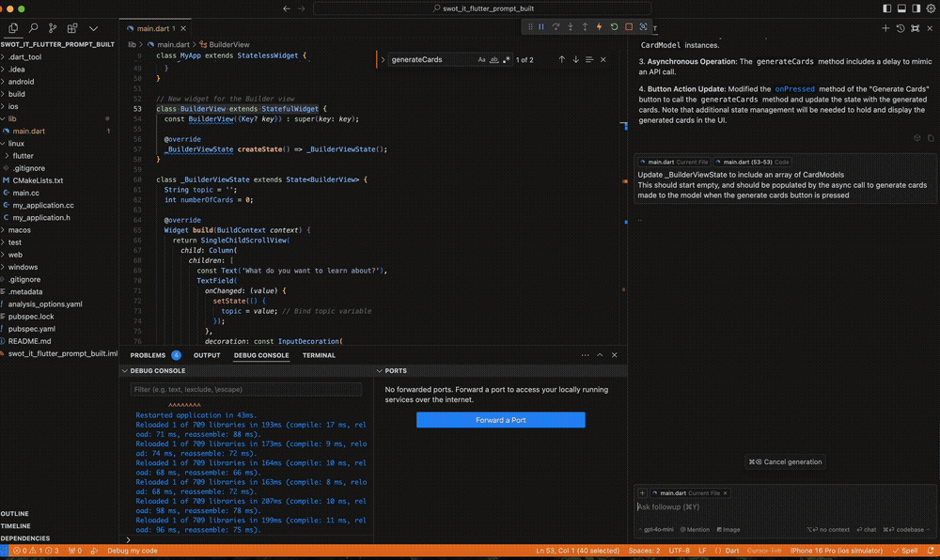
Task: Click Dart language mode in status bar
Action: point(732,551)
